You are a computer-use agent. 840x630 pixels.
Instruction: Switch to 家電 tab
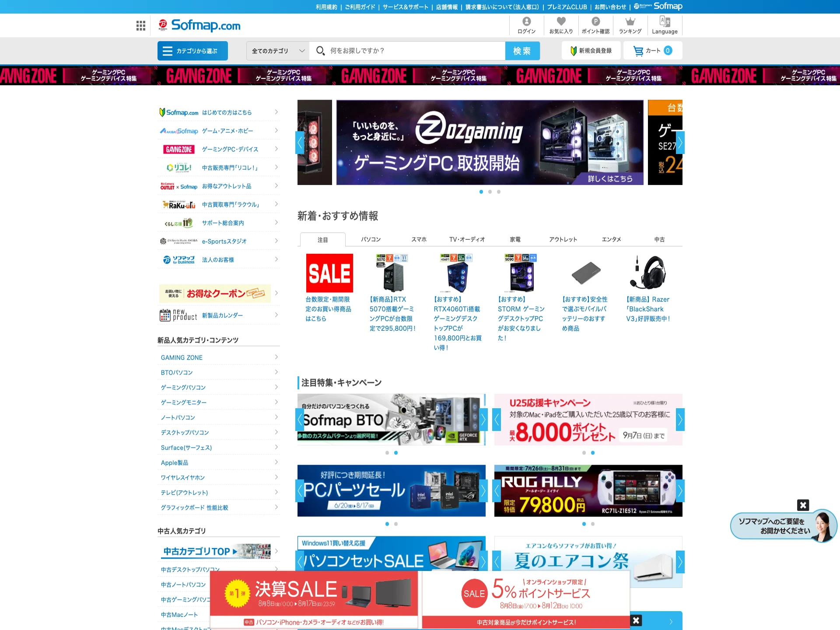515,239
